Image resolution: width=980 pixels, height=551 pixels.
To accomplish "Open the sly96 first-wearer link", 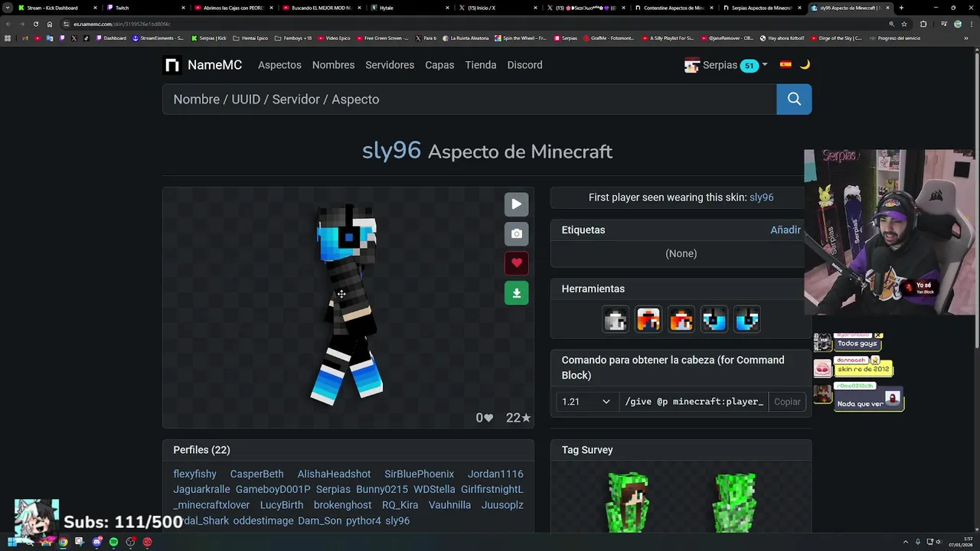I will click(x=761, y=197).
